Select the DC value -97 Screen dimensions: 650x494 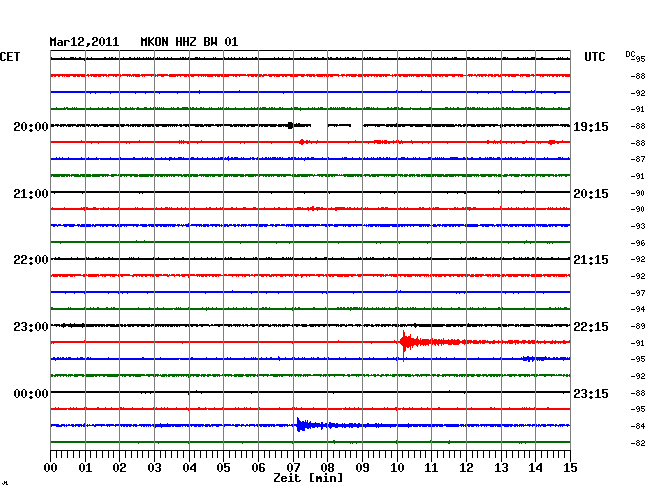(x=638, y=293)
